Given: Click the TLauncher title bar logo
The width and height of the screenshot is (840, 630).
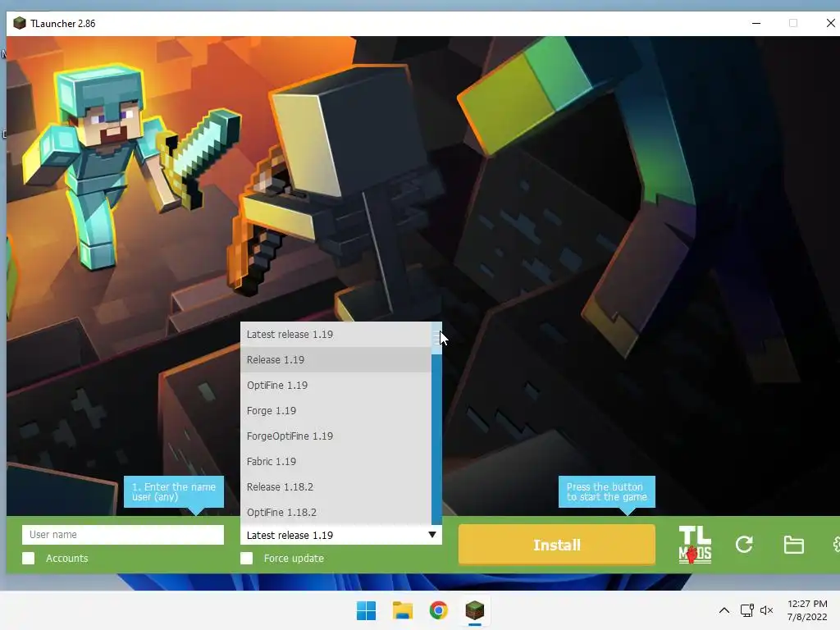Looking at the screenshot, I should coord(20,23).
